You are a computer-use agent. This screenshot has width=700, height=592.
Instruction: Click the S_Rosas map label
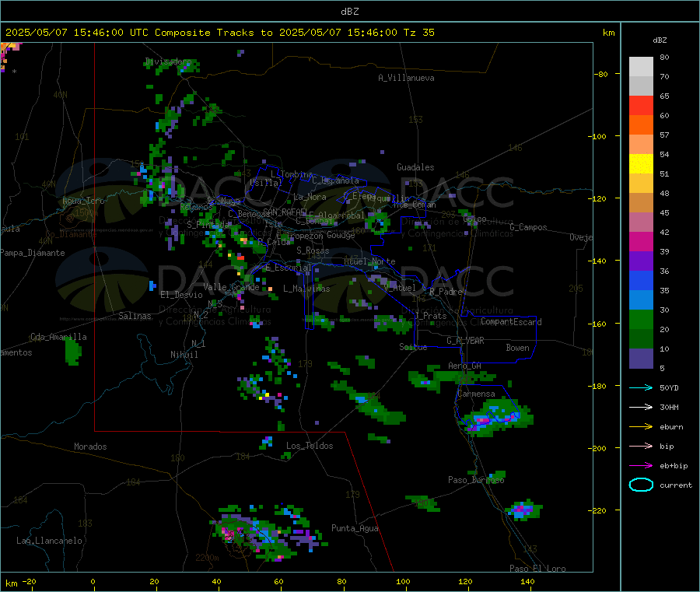(x=313, y=250)
